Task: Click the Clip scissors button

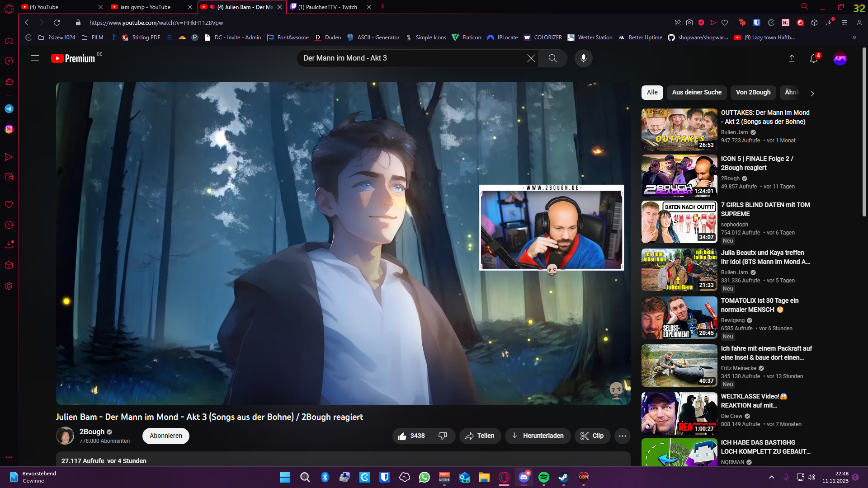Action: pos(592,436)
